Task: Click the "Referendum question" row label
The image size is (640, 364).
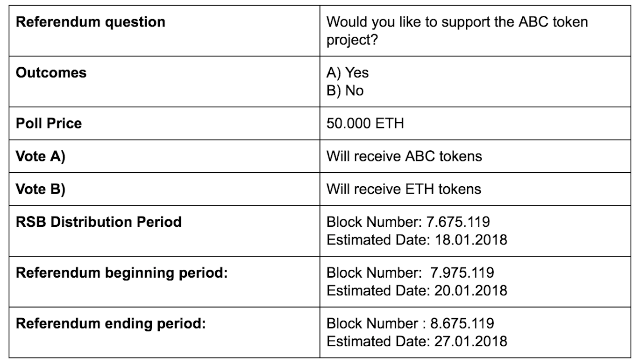Action: coord(91,22)
